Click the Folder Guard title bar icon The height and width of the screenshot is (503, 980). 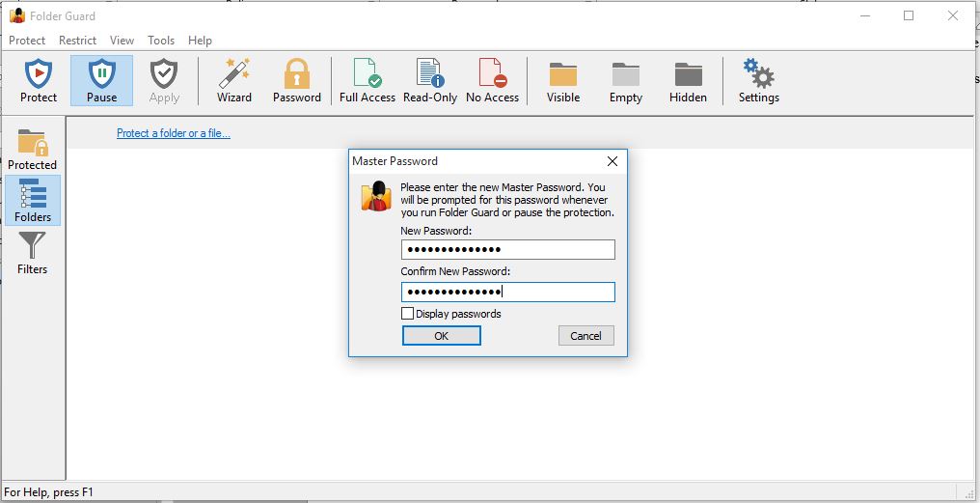(x=17, y=15)
